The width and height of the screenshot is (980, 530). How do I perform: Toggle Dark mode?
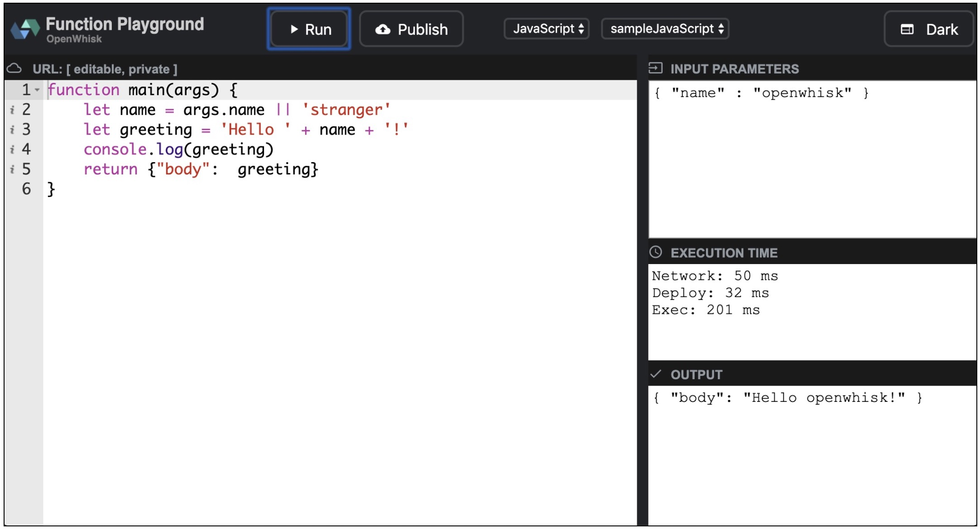(x=928, y=29)
